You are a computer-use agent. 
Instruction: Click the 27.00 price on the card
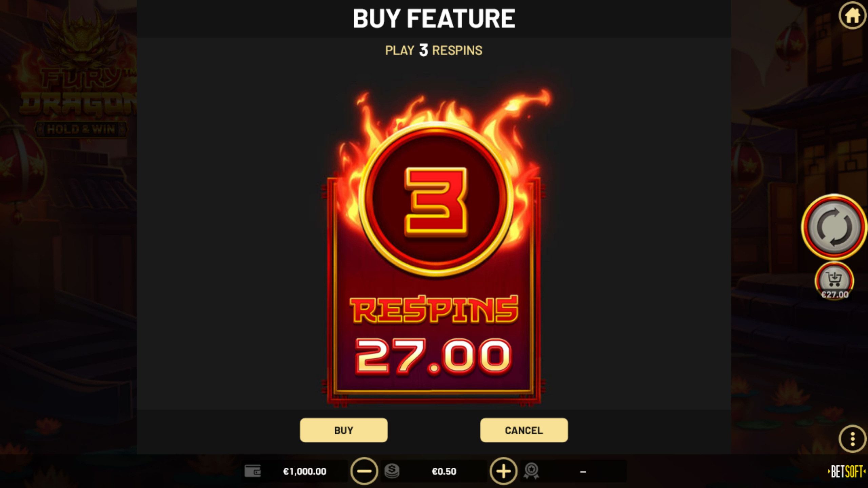(433, 357)
